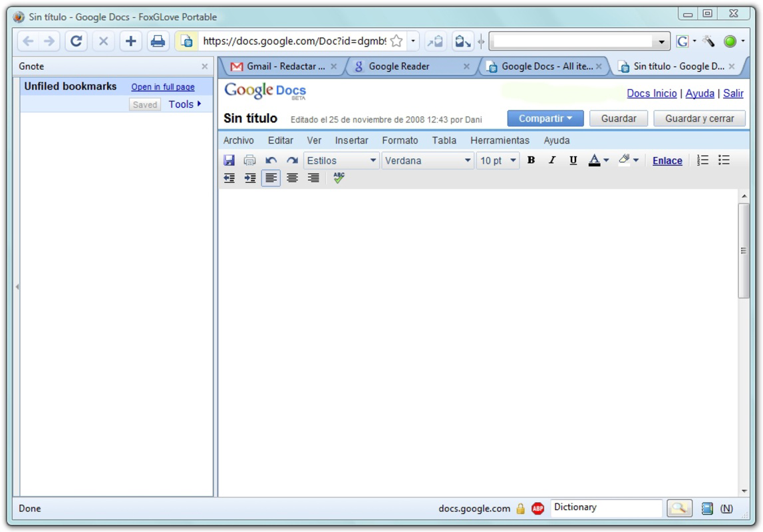The width and height of the screenshot is (763, 532).
Task: Toggle Bold formatting
Action: coord(530,160)
